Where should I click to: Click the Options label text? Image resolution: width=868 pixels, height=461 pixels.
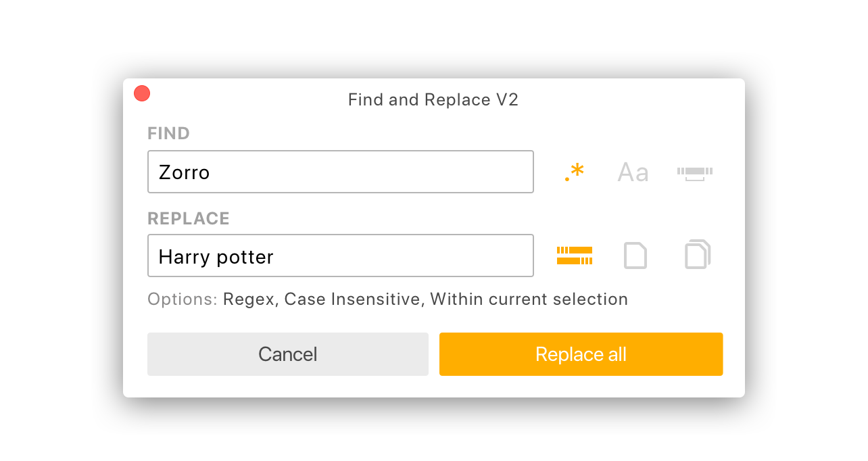[x=182, y=299]
